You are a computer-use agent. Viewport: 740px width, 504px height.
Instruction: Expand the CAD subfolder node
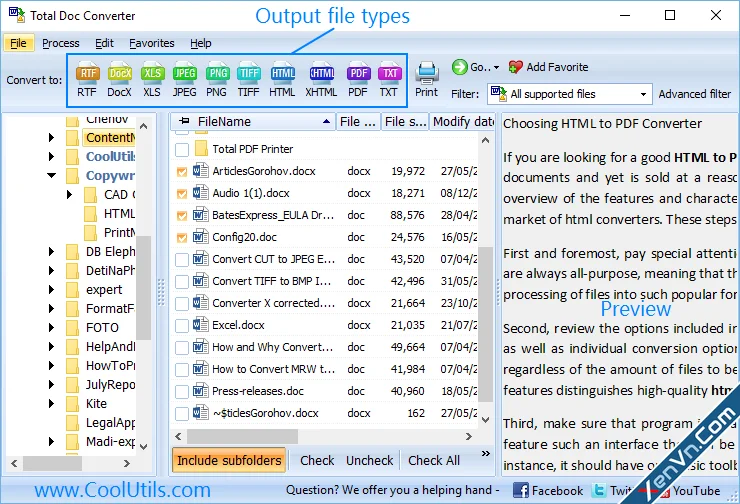tap(69, 194)
